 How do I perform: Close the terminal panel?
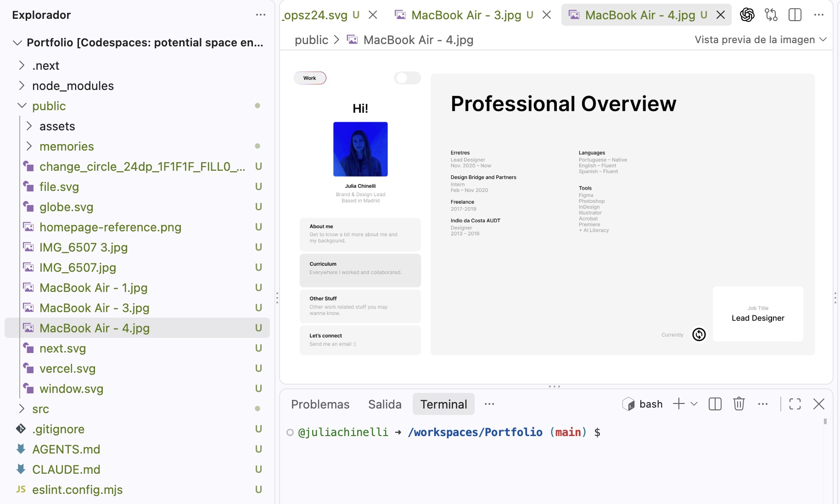point(819,404)
